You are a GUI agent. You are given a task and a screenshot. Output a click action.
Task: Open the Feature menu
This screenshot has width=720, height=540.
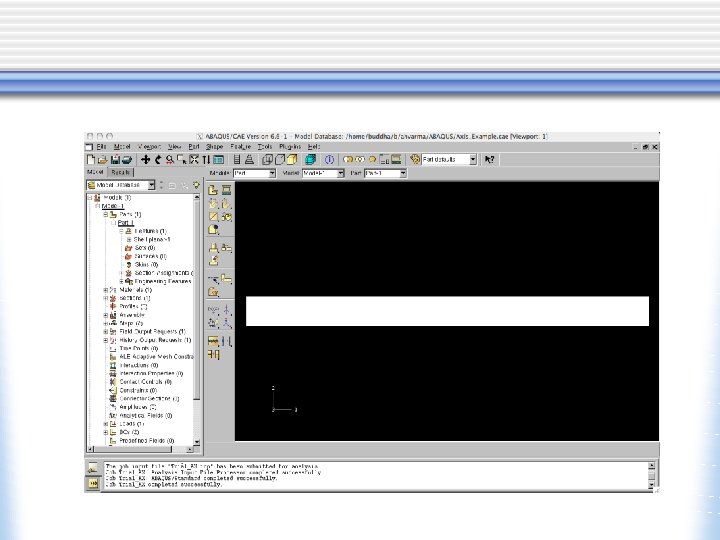click(241, 146)
